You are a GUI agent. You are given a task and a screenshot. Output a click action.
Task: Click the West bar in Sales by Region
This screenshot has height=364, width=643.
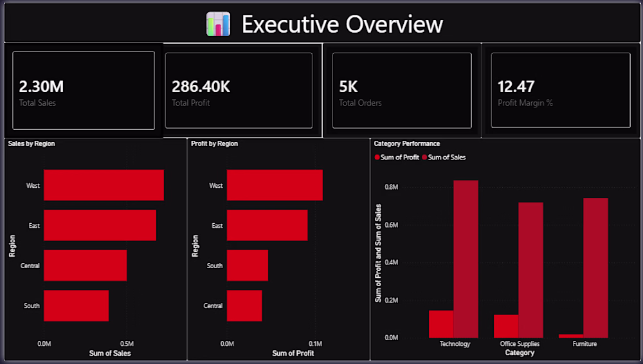click(104, 185)
